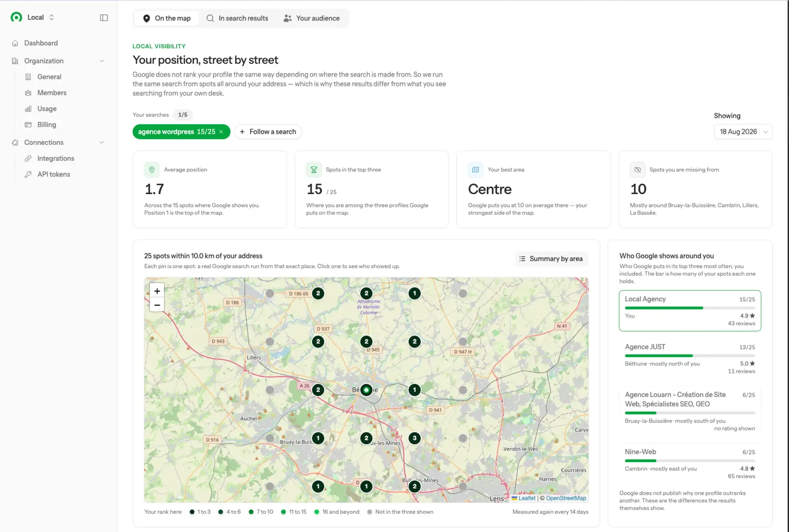Zoom in on the map
This screenshot has width=789, height=532.
point(157,291)
